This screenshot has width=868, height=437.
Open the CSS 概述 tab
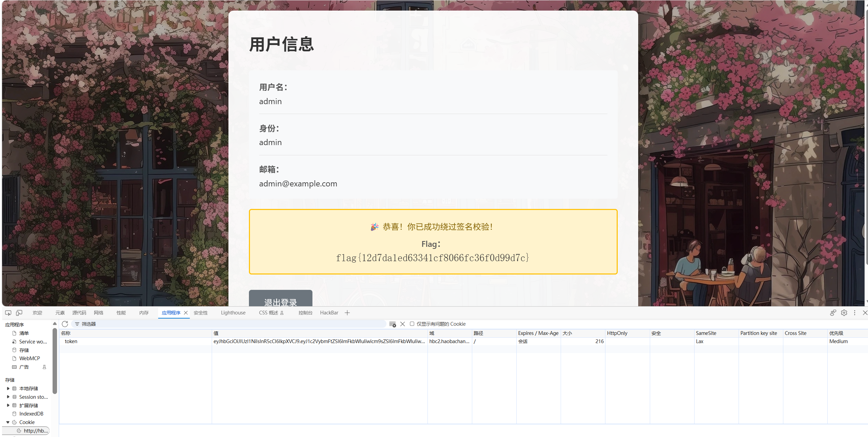[271, 313]
